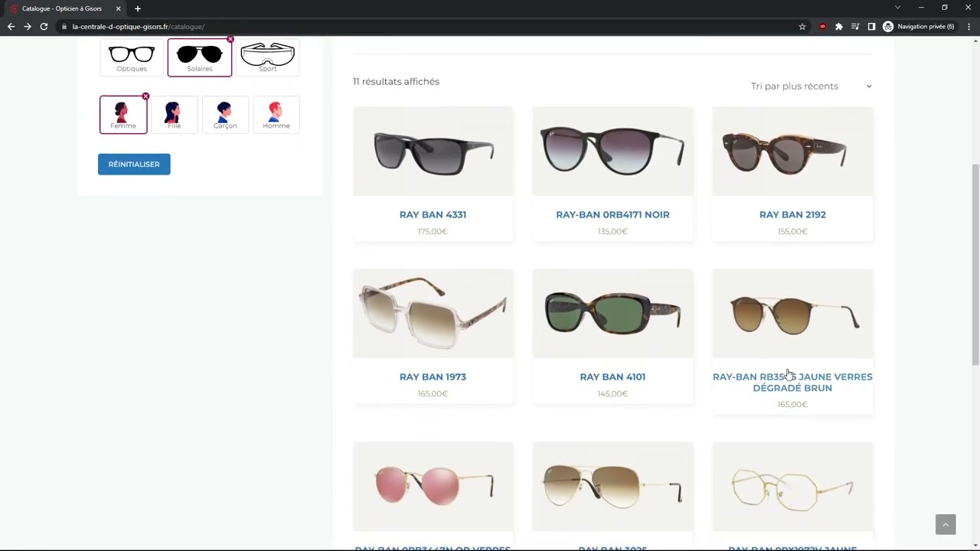Click the 11 résultats affichés text

coord(396,82)
